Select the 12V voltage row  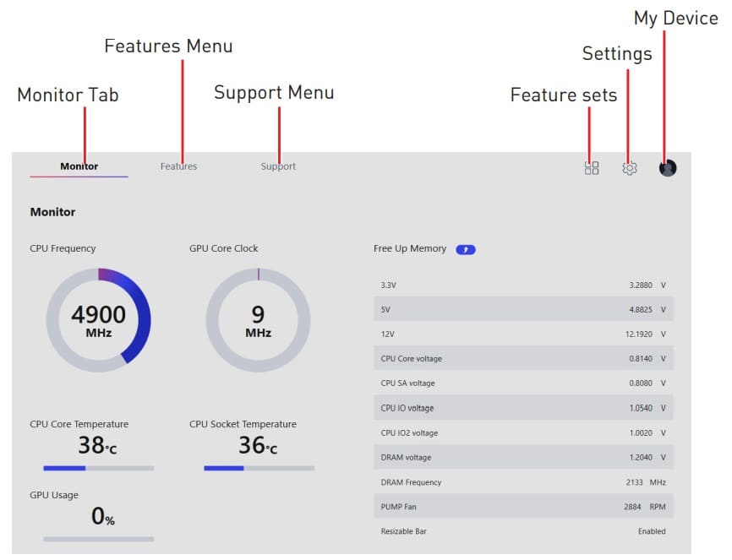pyautogui.click(x=523, y=334)
